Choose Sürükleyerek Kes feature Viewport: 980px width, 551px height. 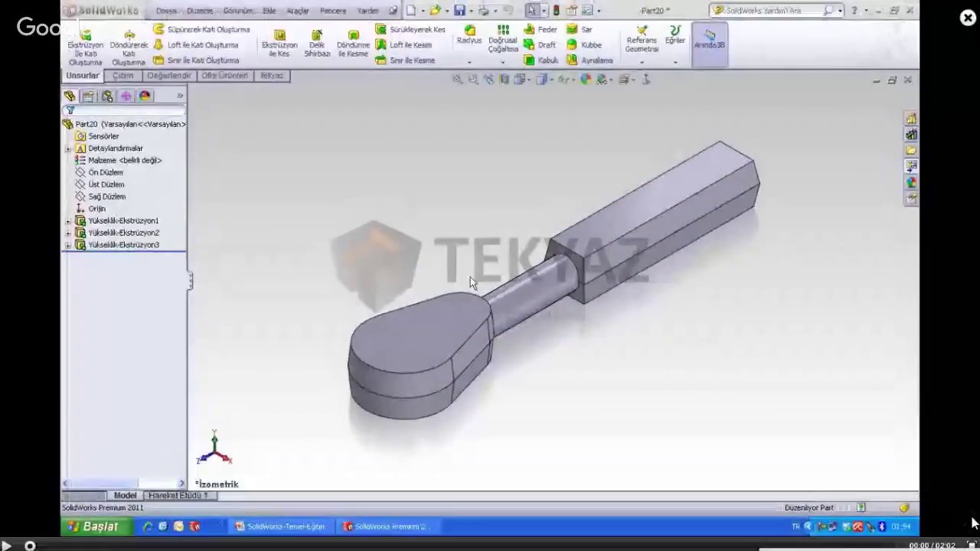[410, 29]
